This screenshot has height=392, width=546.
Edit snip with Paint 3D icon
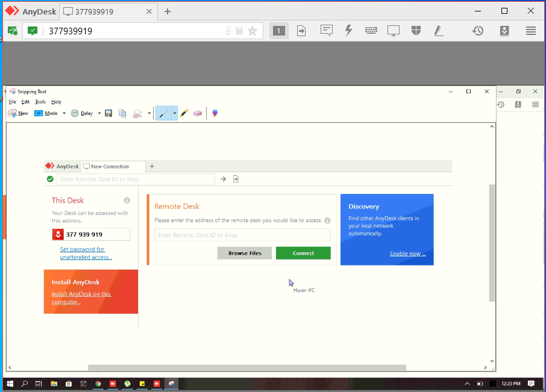tap(215, 113)
